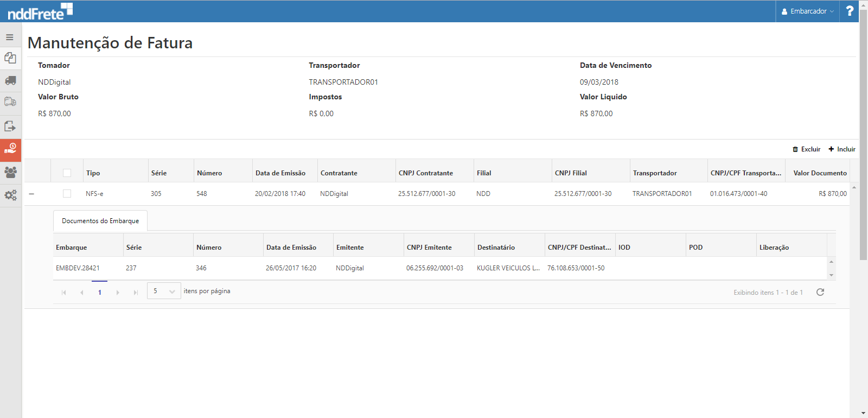The image size is (868, 418).
Task: Refresh the embarque documents grid
Action: coord(820,292)
